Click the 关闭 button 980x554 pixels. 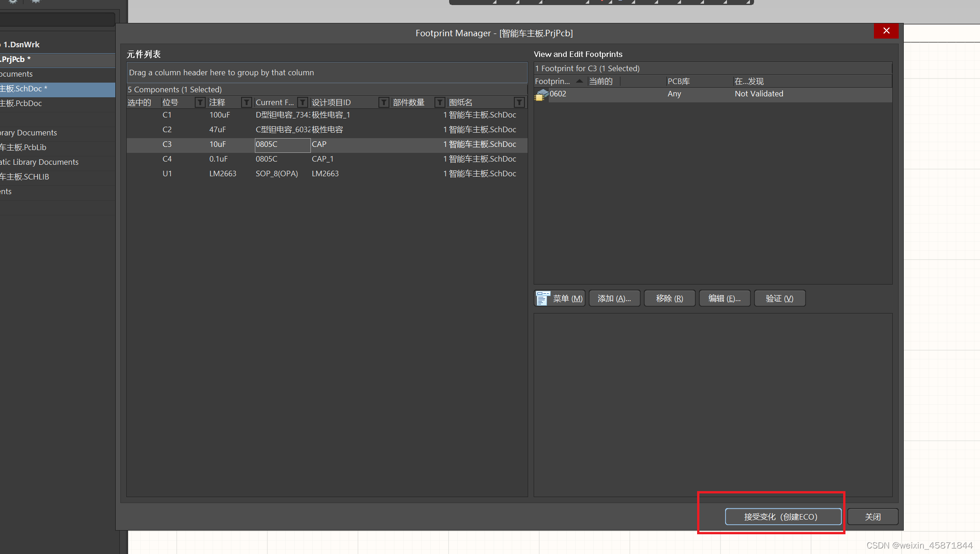pyautogui.click(x=873, y=517)
